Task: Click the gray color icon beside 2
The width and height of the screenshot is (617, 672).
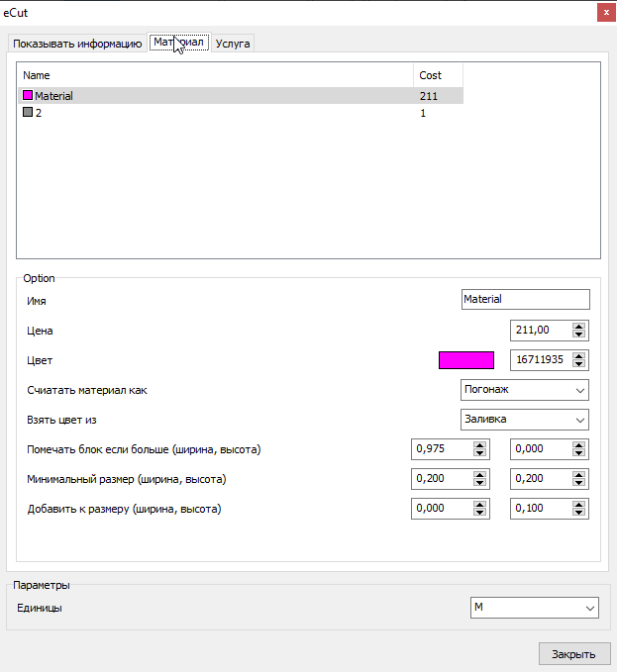Action: coord(28,113)
